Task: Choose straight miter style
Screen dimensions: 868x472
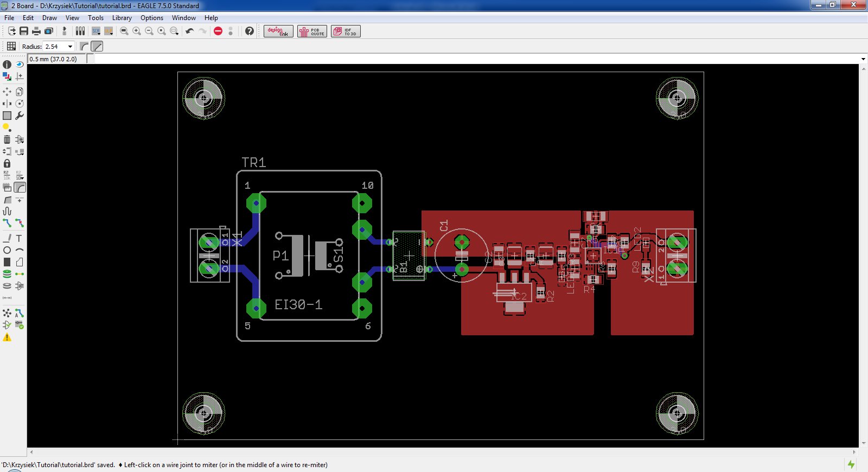Action: [97, 46]
